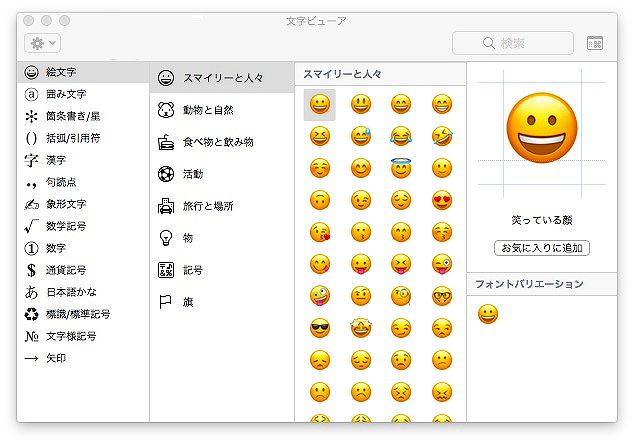Select the font variation smiley emoji

[x=487, y=314]
